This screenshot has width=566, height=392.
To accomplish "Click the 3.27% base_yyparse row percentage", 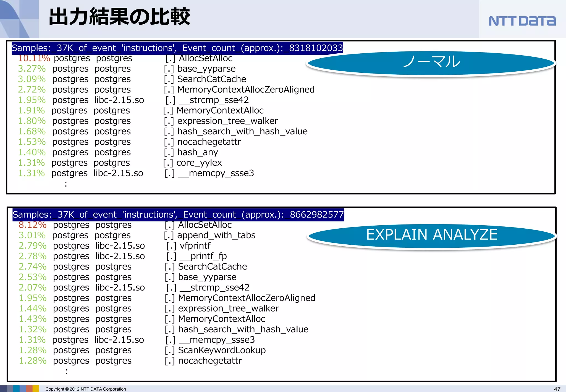I will tap(32, 69).
